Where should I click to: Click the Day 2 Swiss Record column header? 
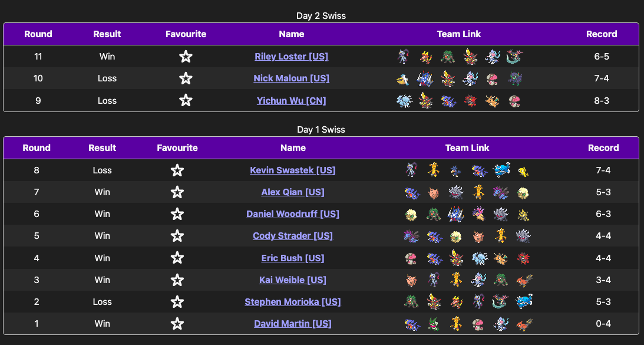(x=601, y=34)
